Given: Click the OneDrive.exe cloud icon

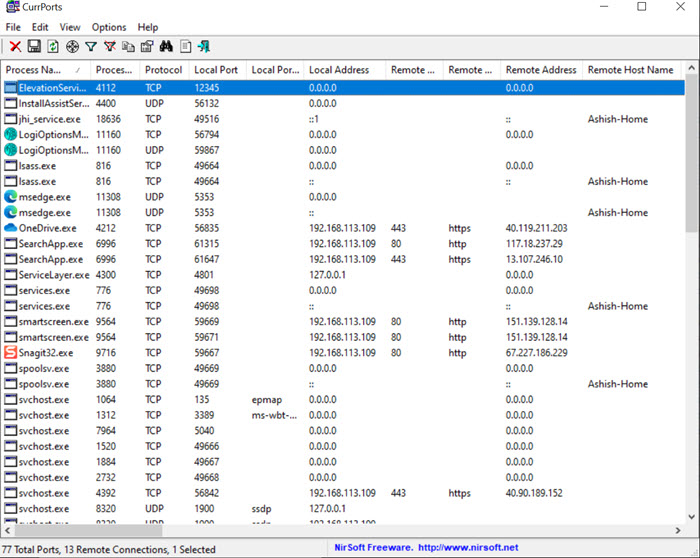Looking at the screenshot, I should point(10,228).
